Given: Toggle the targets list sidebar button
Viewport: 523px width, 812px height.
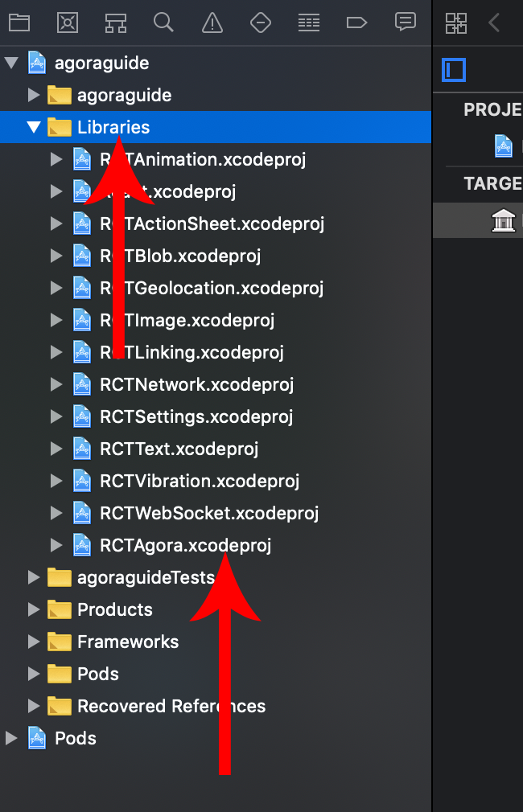Looking at the screenshot, I should pyautogui.click(x=454, y=70).
